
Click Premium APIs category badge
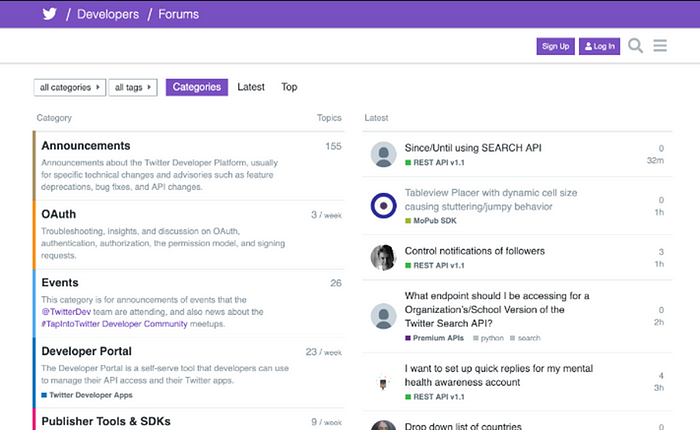pos(434,338)
